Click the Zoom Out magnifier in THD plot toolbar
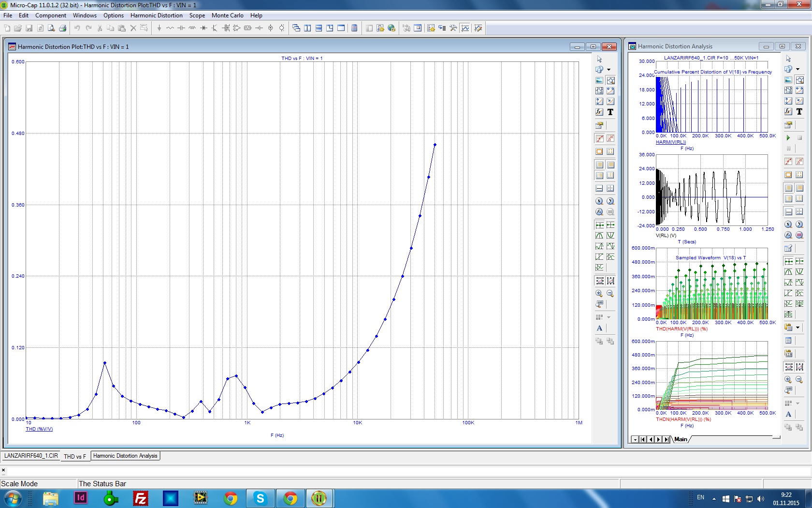 pyautogui.click(x=610, y=294)
